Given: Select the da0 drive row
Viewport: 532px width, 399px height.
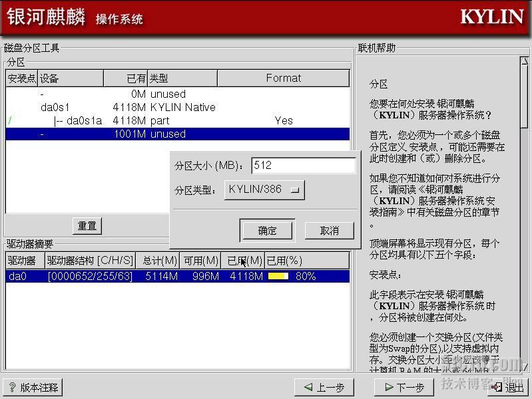Looking at the screenshot, I should click(178, 276).
